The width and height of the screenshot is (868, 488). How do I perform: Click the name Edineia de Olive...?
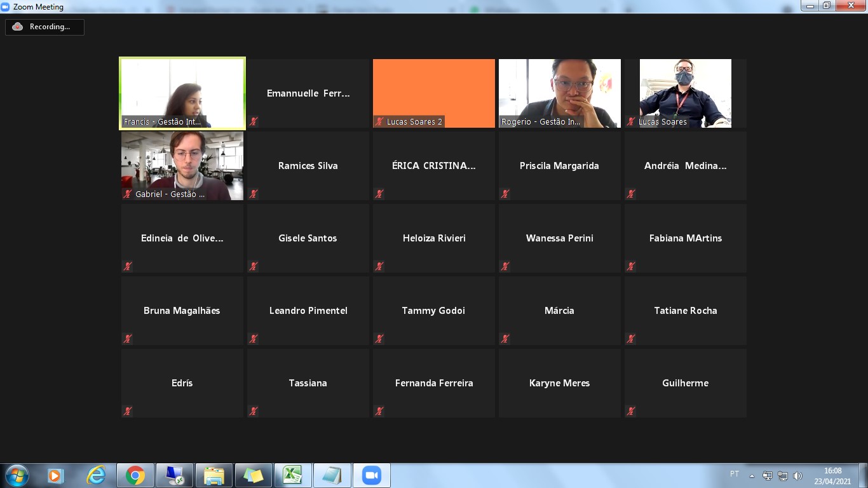182,238
